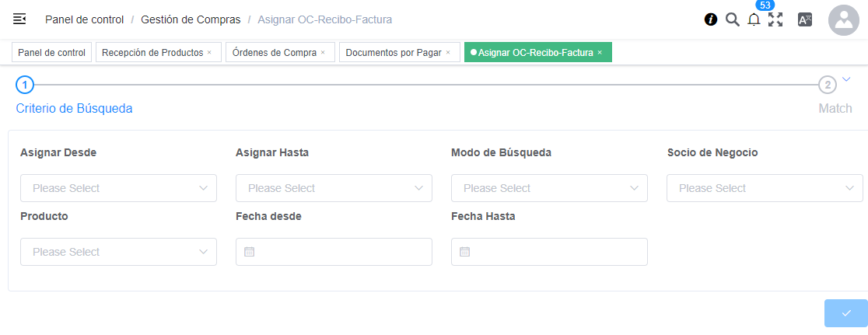The image size is (868, 335).
Task: Go to step 2 Match
Action: tap(828, 84)
